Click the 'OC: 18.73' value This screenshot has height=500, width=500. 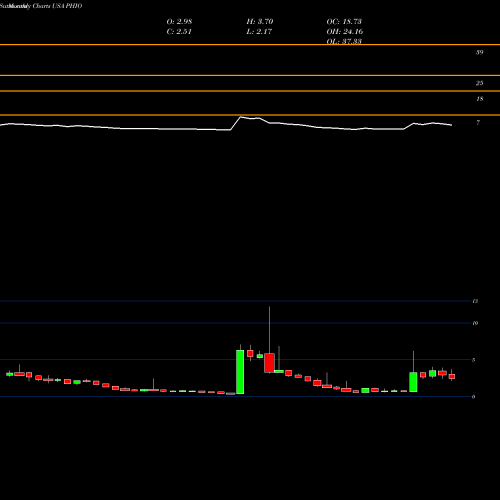(344, 22)
